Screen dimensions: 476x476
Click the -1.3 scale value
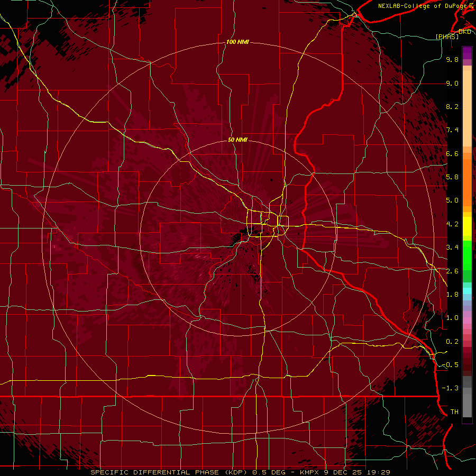[450, 388]
